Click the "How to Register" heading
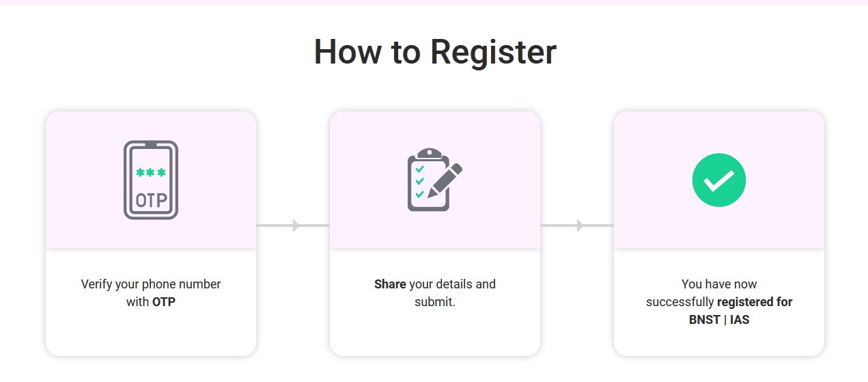 pyautogui.click(x=435, y=52)
